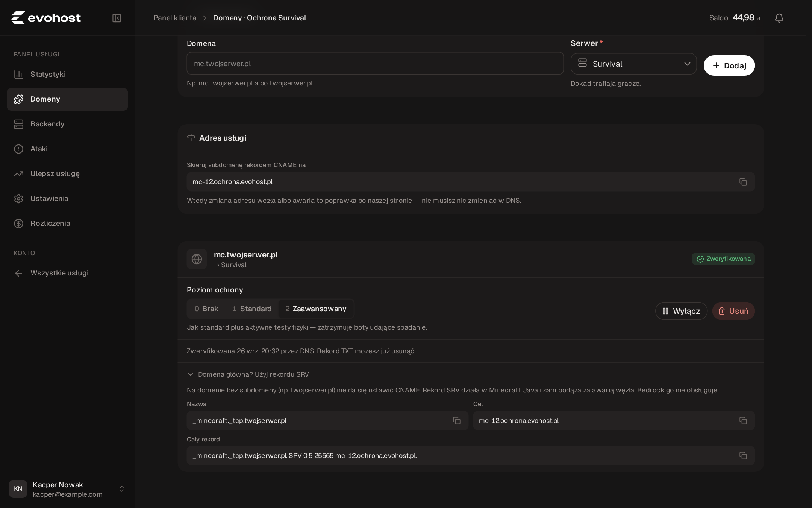812x508 pixels.
Task: Copy the SRV Cel field value
Action: pos(743,421)
